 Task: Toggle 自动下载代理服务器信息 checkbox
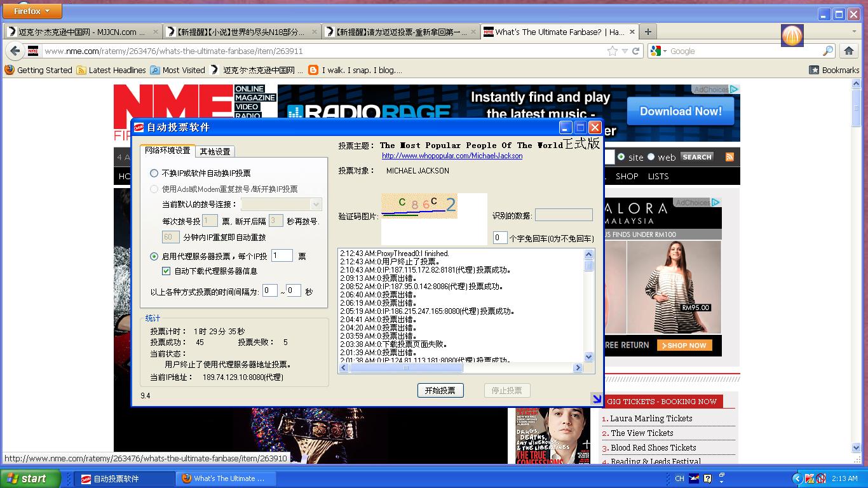click(167, 271)
